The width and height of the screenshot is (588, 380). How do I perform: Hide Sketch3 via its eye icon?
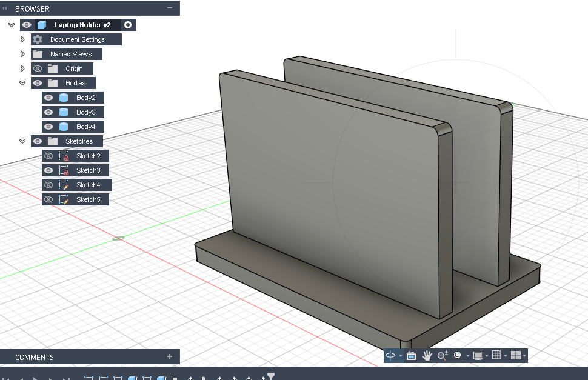(48, 170)
